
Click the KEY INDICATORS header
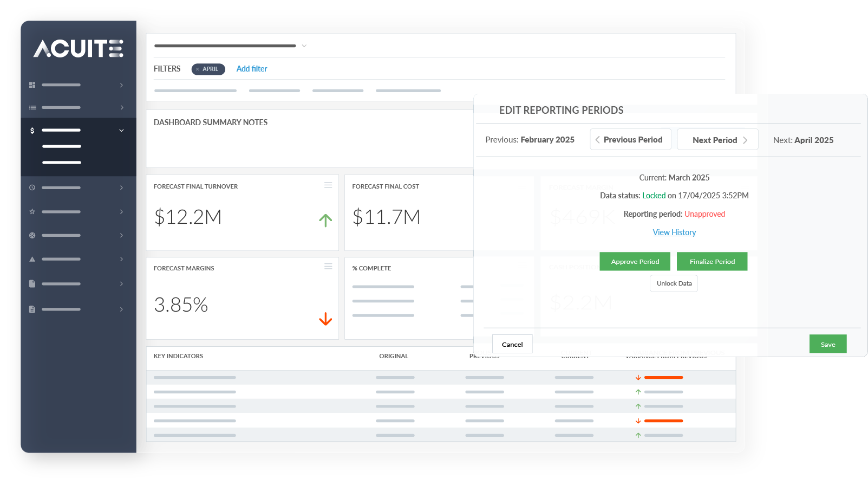click(x=178, y=356)
